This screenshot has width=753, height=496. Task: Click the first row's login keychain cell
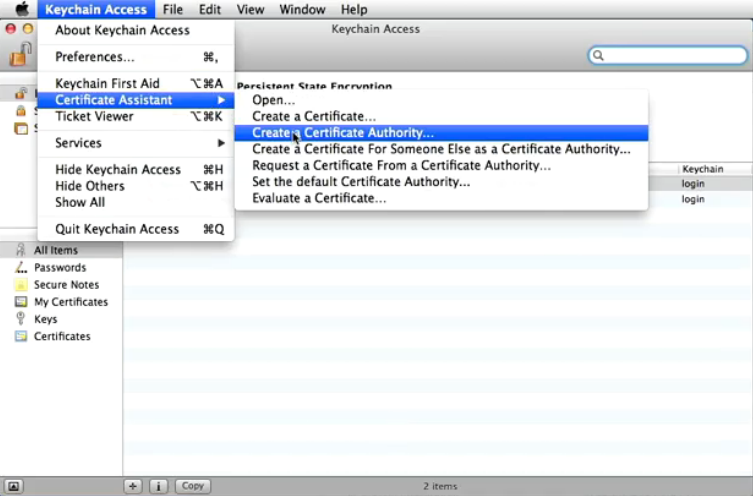(693, 183)
